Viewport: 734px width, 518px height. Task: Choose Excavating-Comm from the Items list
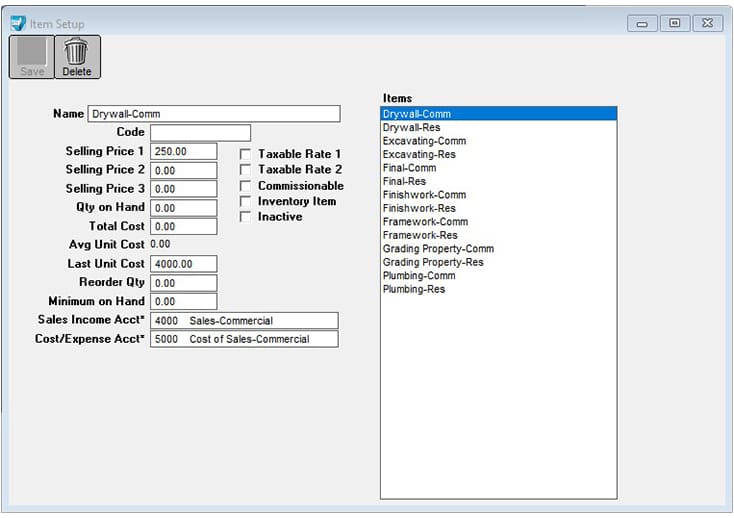click(424, 141)
